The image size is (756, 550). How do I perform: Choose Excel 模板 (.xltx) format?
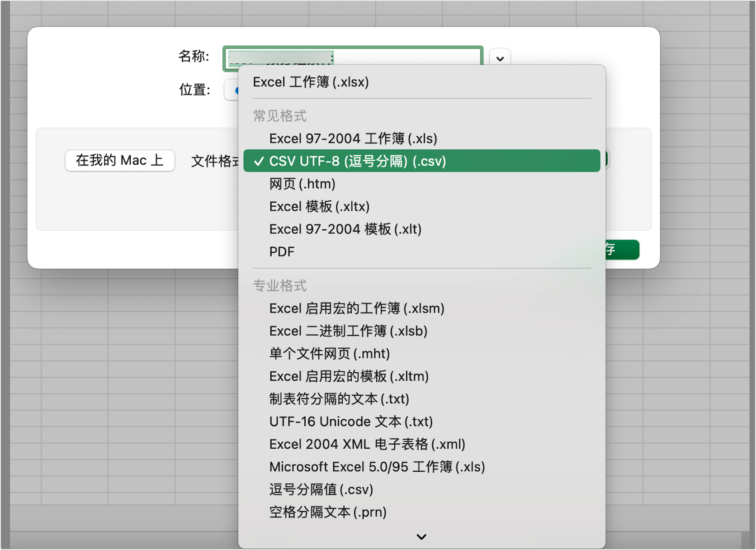coord(319,206)
